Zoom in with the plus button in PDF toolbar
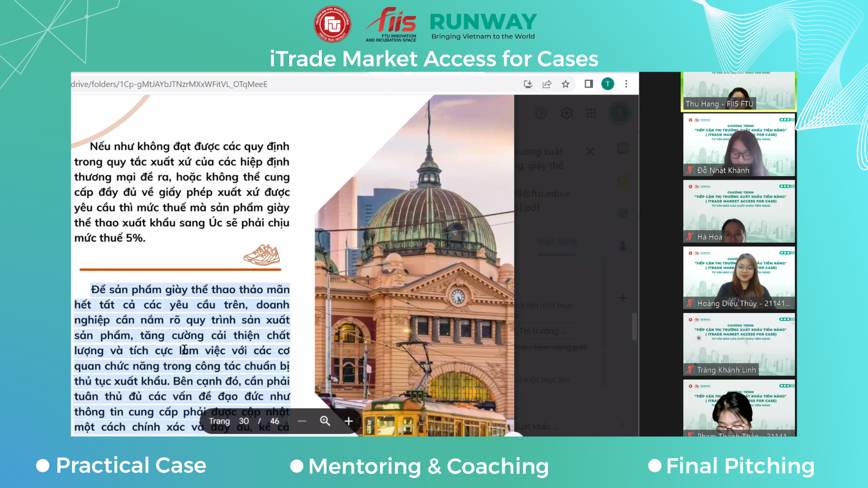 [x=349, y=421]
